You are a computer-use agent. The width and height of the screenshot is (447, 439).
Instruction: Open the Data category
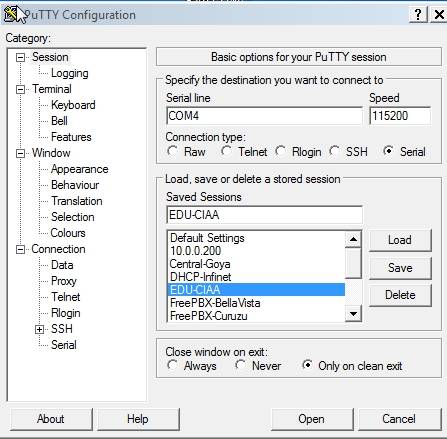coord(62,265)
